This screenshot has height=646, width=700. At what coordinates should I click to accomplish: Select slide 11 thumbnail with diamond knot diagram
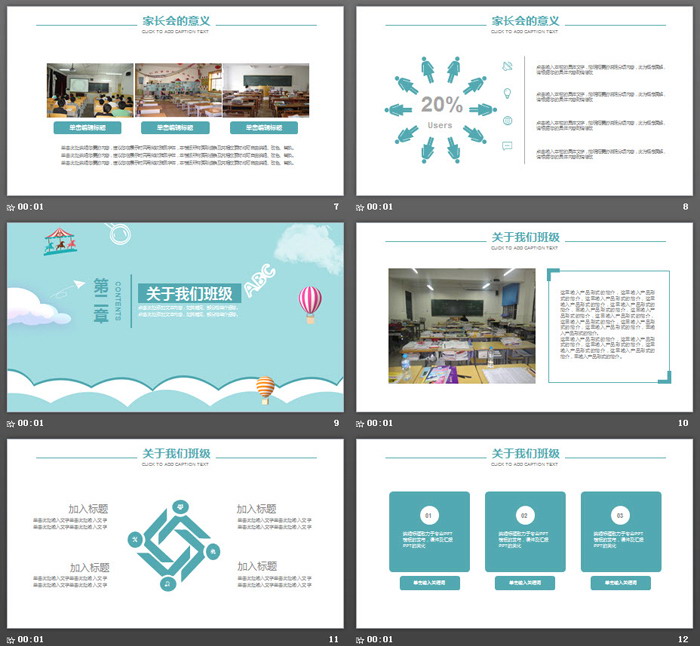pyautogui.click(x=175, y=533)
